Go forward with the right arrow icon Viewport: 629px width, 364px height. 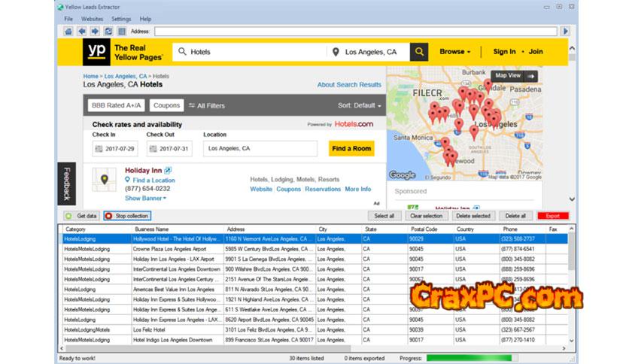click(x=95, y=32)
